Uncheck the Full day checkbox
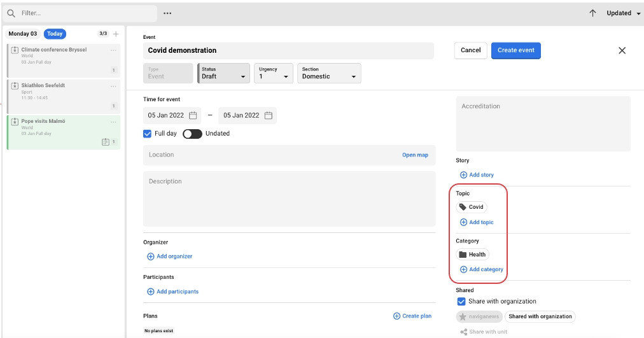Screen dimensions: 644x338 click(148, 134)
